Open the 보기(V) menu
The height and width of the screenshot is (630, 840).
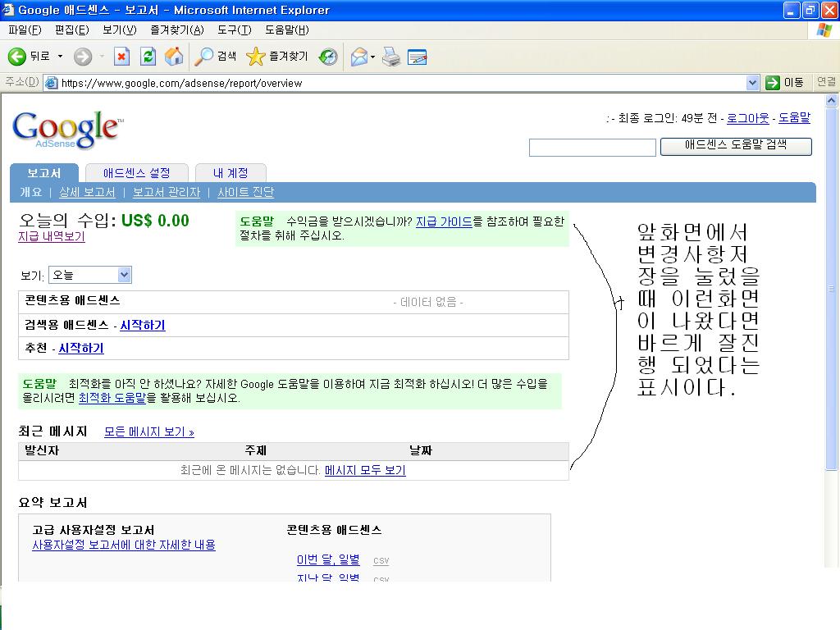tap(120, 30)
